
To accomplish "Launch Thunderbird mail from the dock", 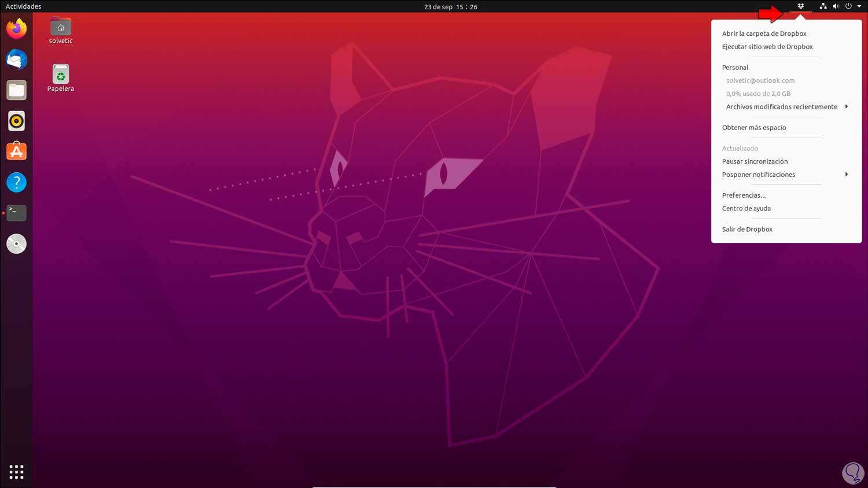I will 16,60.
